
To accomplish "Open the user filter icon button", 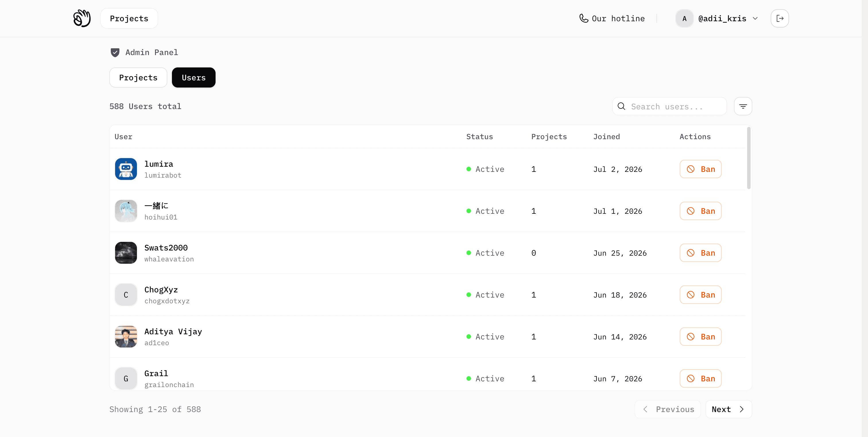I will [743, 106].
